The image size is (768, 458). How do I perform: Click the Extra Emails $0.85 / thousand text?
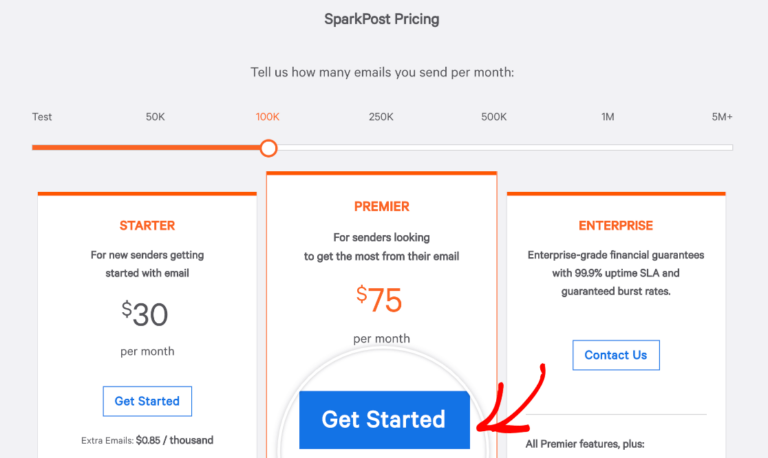147,440
